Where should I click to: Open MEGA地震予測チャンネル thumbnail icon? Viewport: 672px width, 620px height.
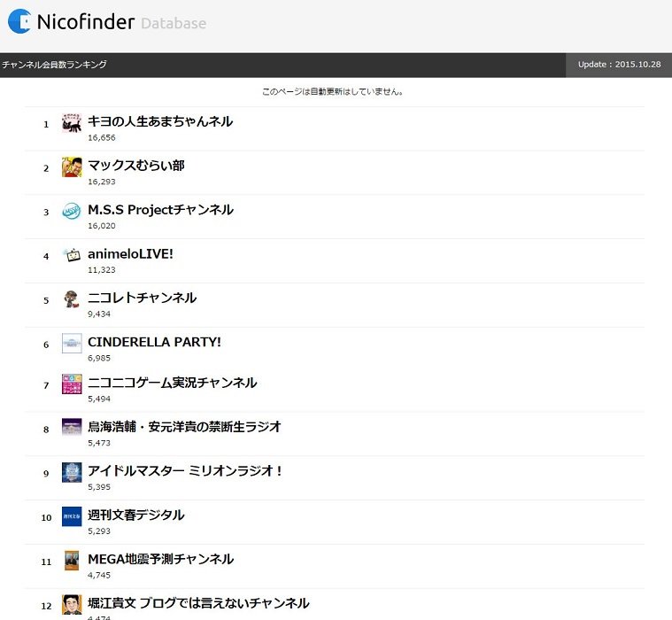tap(72, 561)
